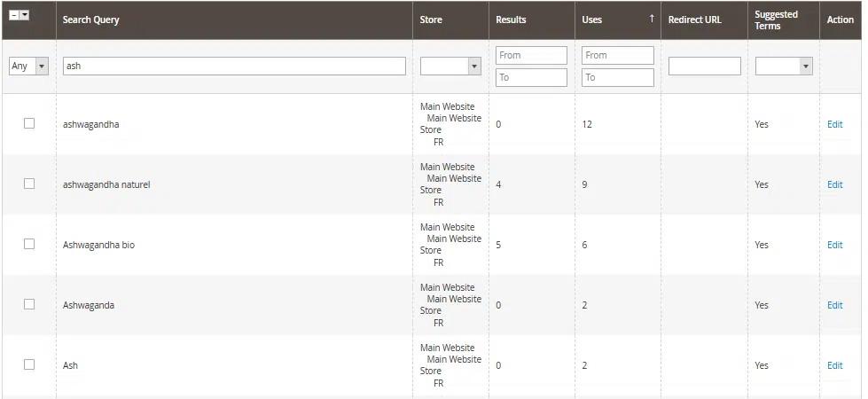Edit the ashwagandha search term
The width and height of the screenshot is (868, 399).
(x=834, y=124)
